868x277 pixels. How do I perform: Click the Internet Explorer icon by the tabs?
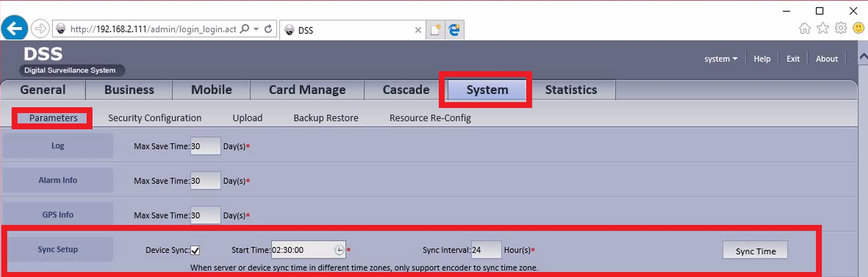[454, 30]
